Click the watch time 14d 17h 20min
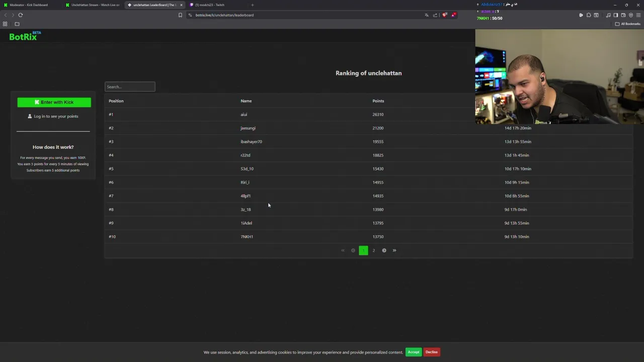This screenshot has height=362, width=644. pos(518,128)
